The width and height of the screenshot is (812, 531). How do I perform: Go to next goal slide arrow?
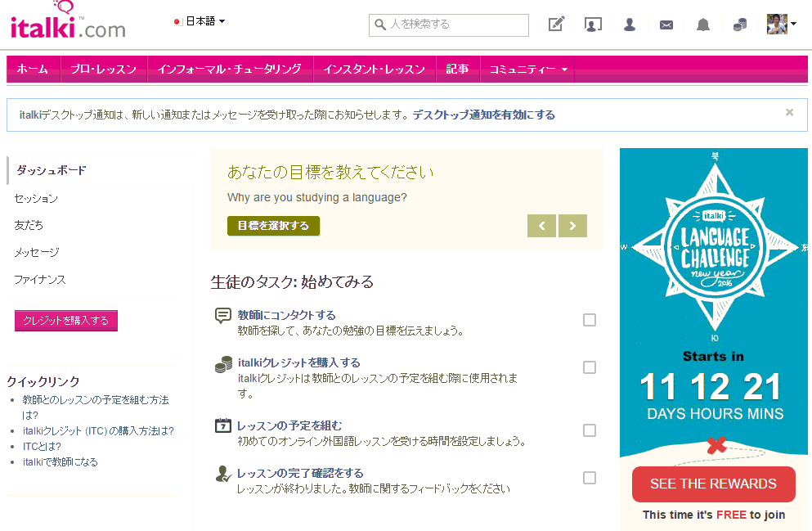[572, 226]
